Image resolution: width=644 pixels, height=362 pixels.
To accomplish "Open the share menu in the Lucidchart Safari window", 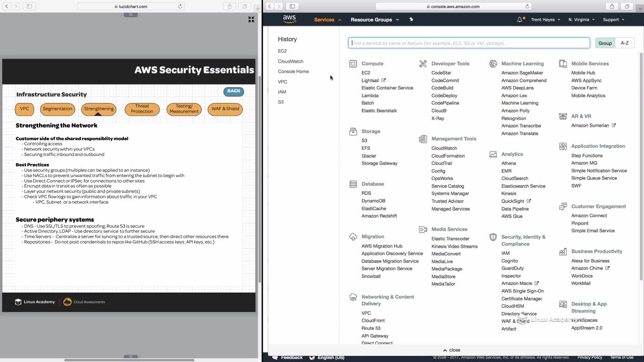I will 229,7.
